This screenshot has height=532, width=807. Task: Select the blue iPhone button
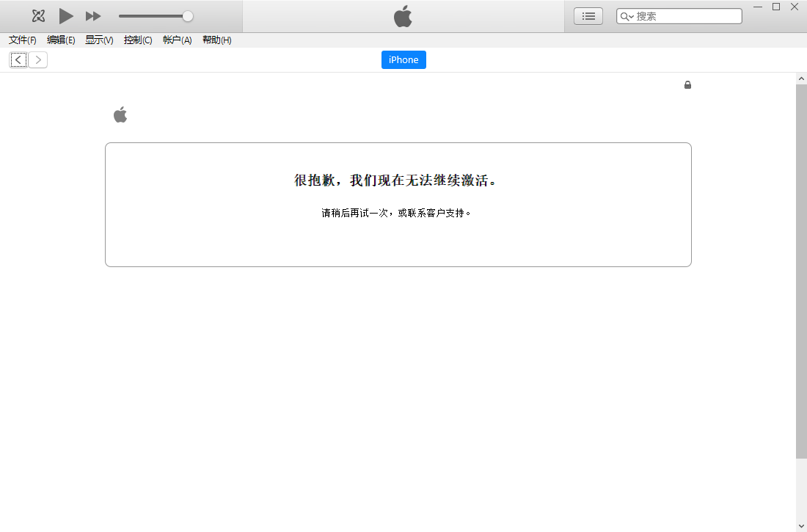pos(403,60)
